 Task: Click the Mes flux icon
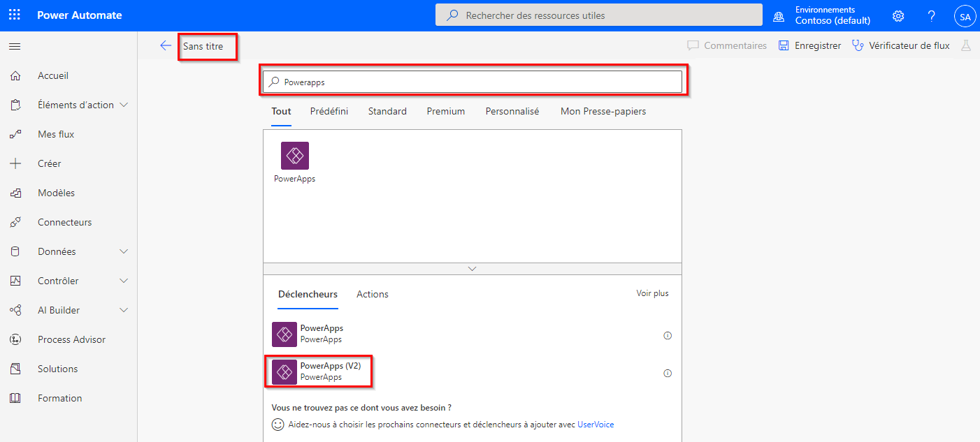tap(15, 134)
